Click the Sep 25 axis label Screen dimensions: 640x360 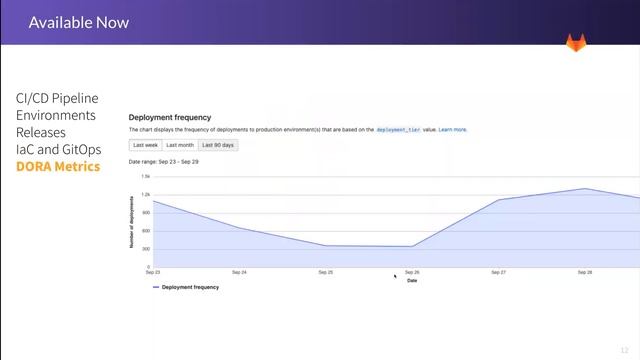pos(326,272)
